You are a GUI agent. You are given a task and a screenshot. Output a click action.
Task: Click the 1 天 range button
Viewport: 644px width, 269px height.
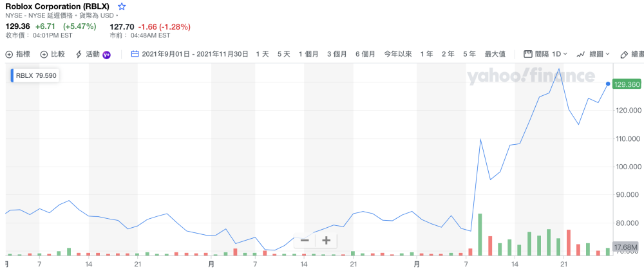point(262,54)
